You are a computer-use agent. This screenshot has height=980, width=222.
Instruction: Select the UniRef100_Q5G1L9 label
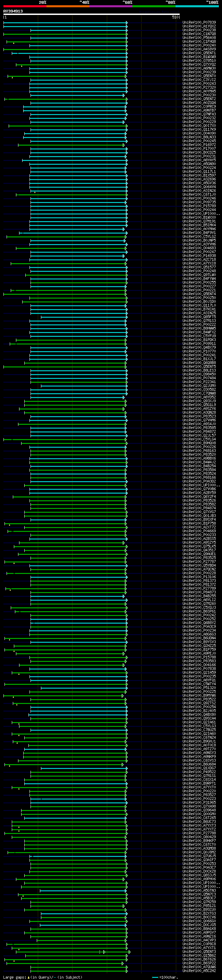pos(199,404)
